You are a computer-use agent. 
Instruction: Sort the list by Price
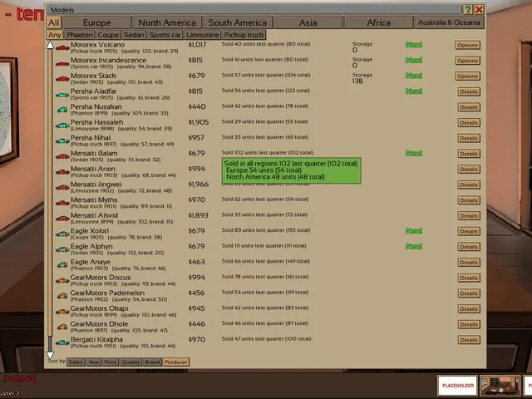point(111,362)
